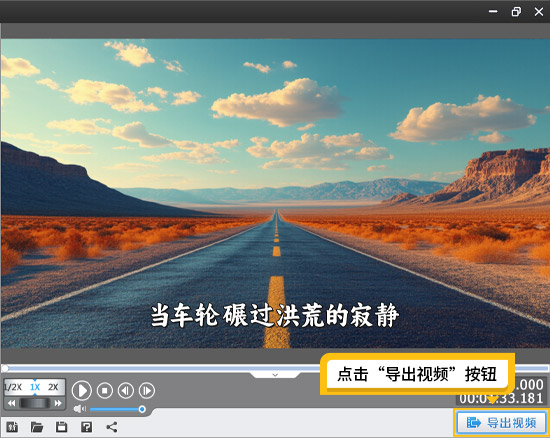The image size is (550, 438).
Task: Open a project with folder icon
Action: point(37,427)
